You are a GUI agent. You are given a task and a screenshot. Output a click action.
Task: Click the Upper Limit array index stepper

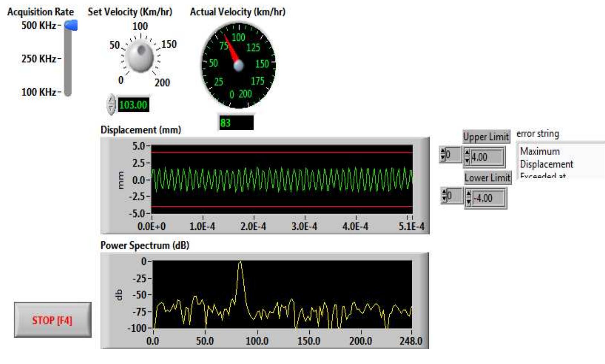443,154
